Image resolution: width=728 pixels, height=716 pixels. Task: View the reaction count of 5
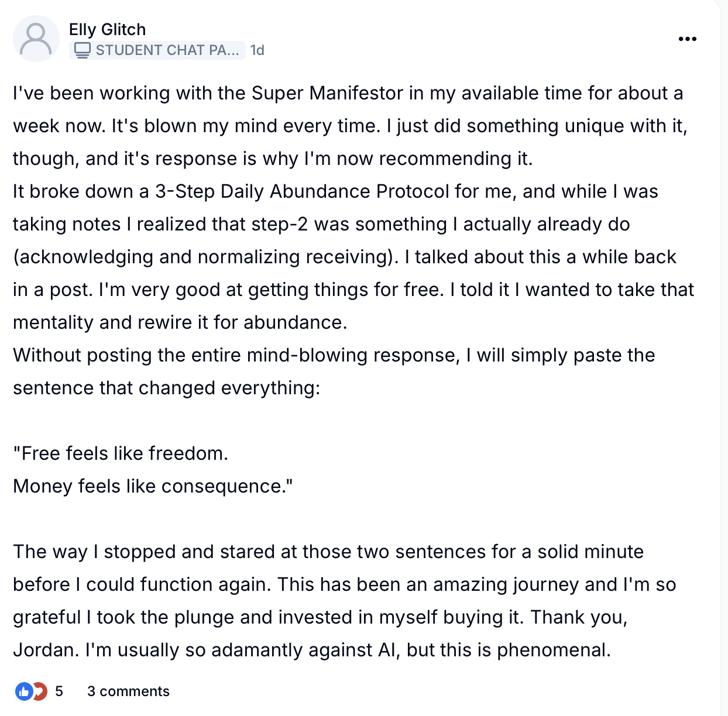(x=59, y=691)
